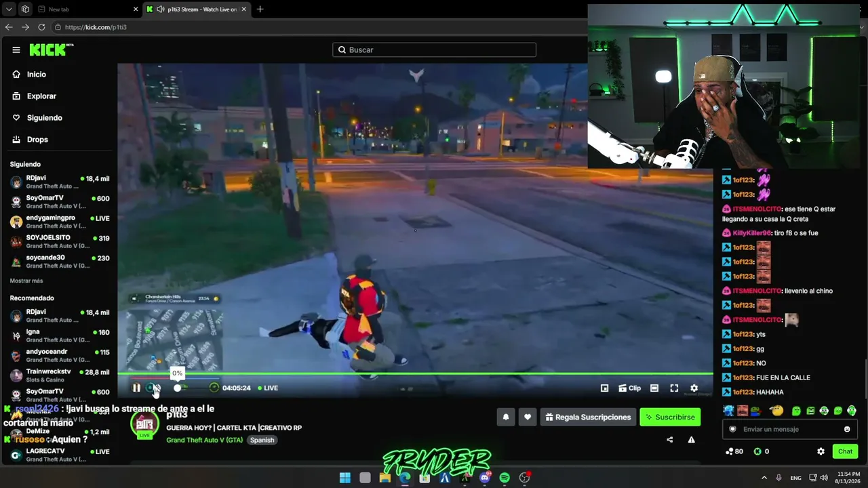
Task: Share the stream
Action: click(x=670, y=440)
